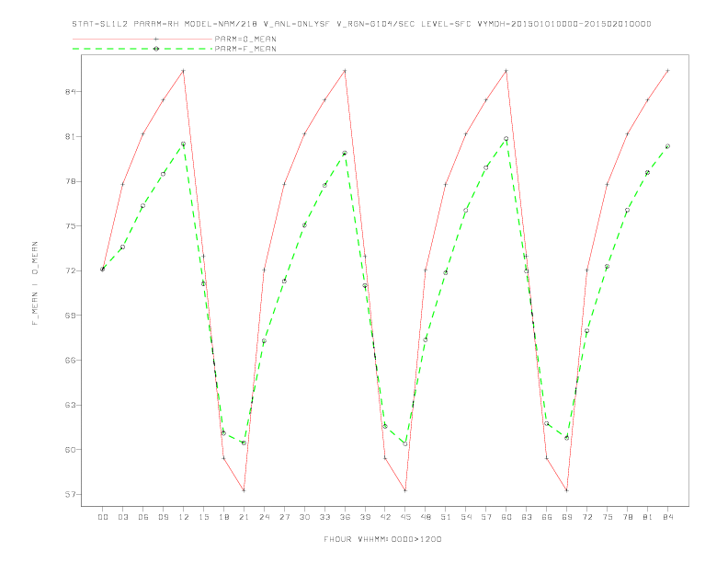728x563 pixels.
Task: Click the green F_MEAN circle marker at hour 21
Action: 244,442
